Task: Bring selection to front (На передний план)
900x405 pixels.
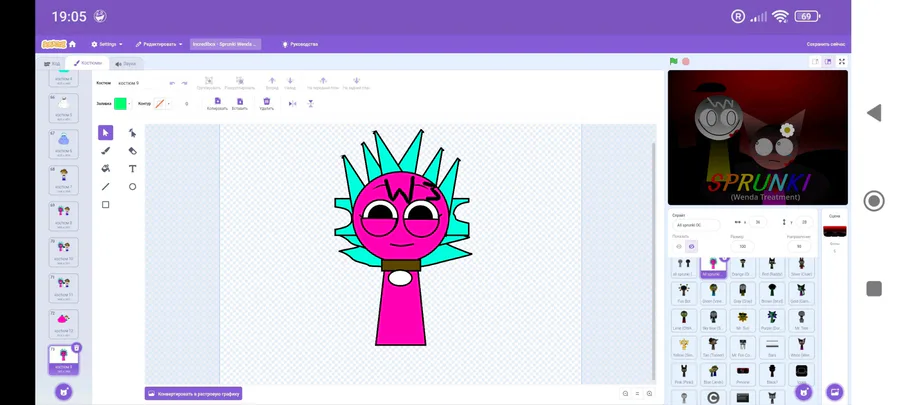Action: [323, 81]
